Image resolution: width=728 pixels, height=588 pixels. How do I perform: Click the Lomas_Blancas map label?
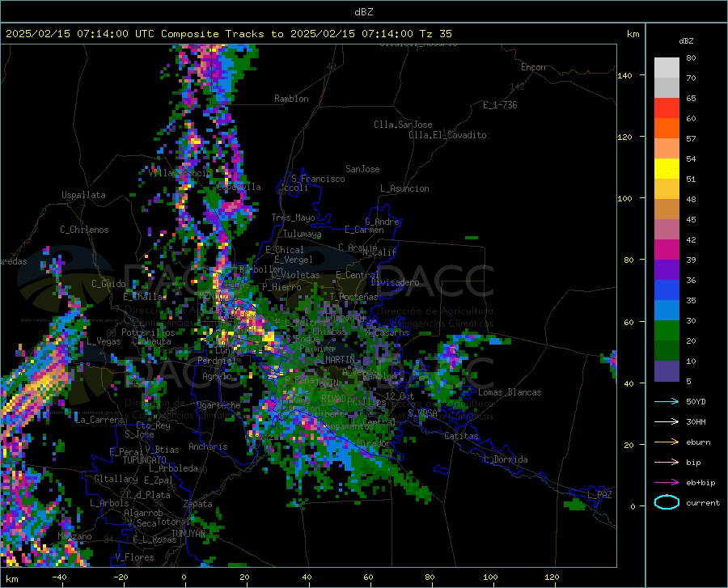(510, 392)
